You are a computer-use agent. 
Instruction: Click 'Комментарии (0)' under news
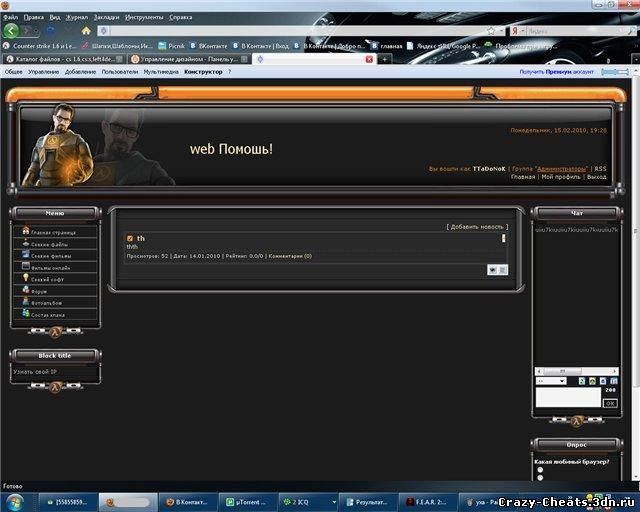[290, 256]
